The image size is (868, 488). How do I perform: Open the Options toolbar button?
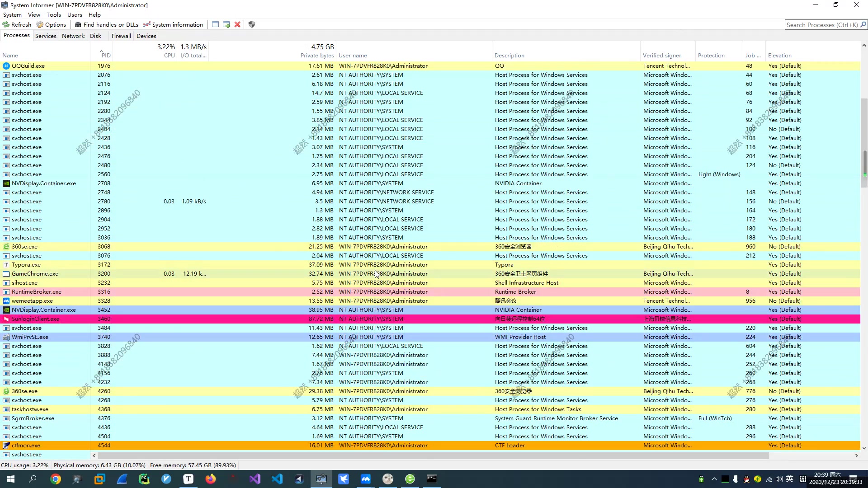click(x=51, y=24)
